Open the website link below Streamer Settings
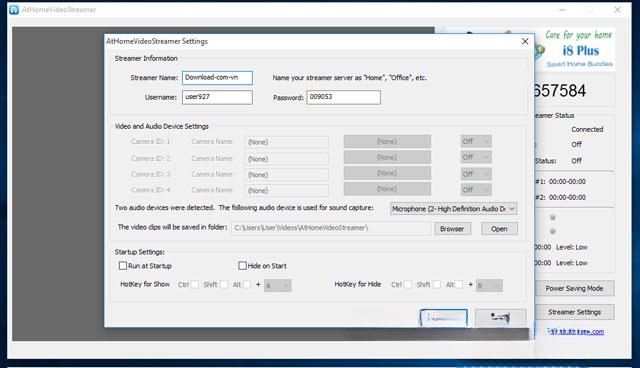This screenshot has height=368, width=640. coord(576,331)
